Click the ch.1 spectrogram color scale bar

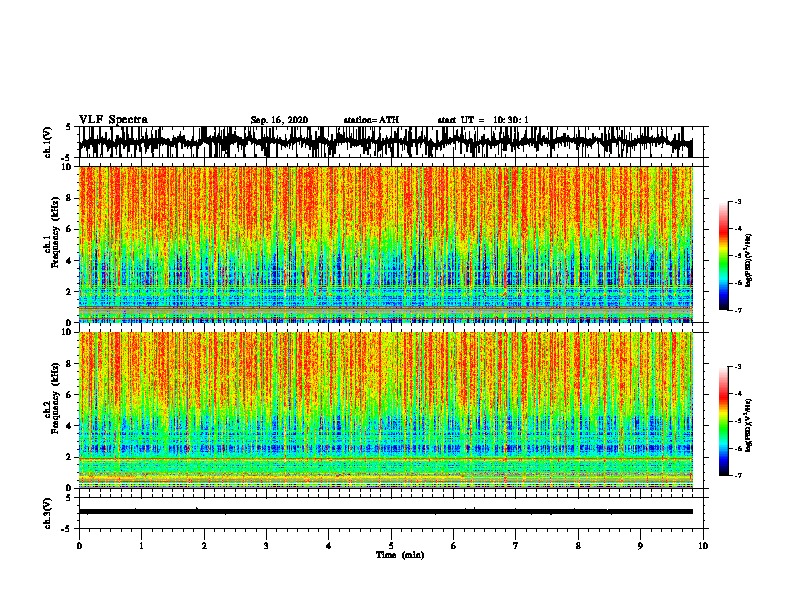click(x=724, y=256)
